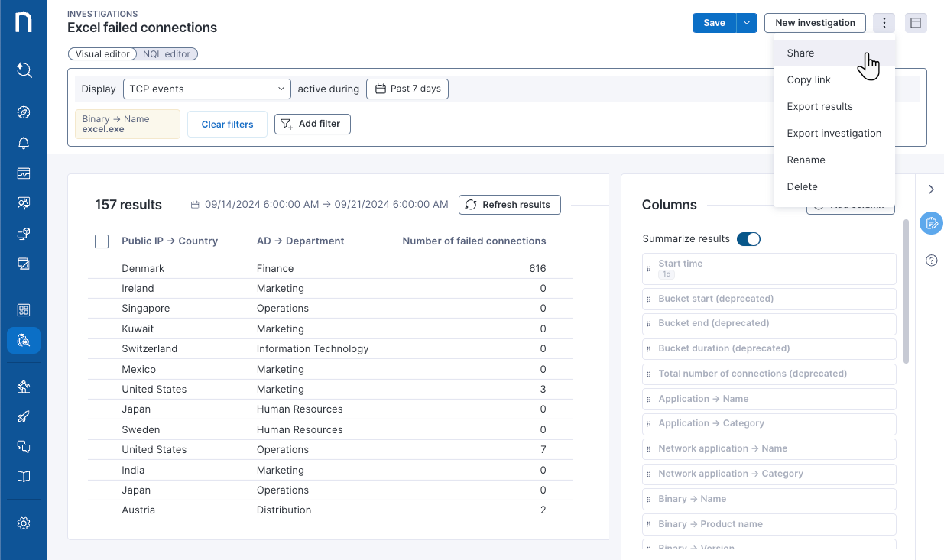Screen dimensions: 944x560
Task: Open the alerts bell icon in sidebar
Action: (x=24, y=143)
